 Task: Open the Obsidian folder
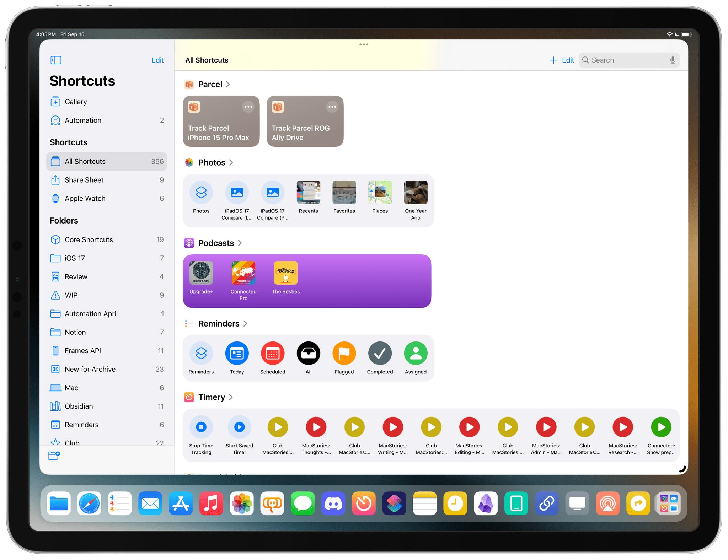coord(107,406)
